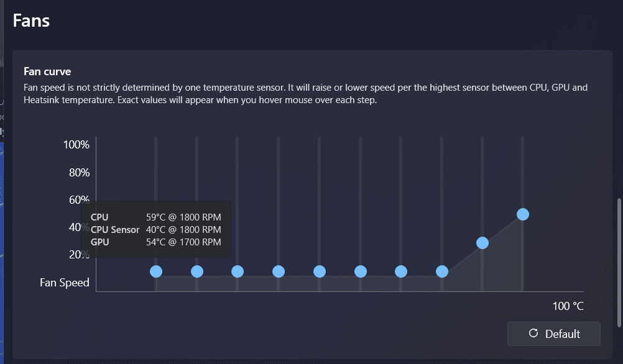The width and height of the screenshot is (623, 364).
Task: Click the 100 °C temperature axis label
Action: click(568, 306)
